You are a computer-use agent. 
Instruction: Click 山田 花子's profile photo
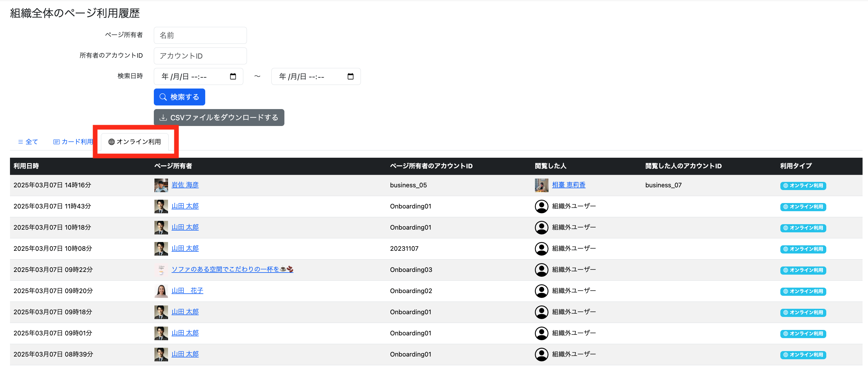(161, 291)
